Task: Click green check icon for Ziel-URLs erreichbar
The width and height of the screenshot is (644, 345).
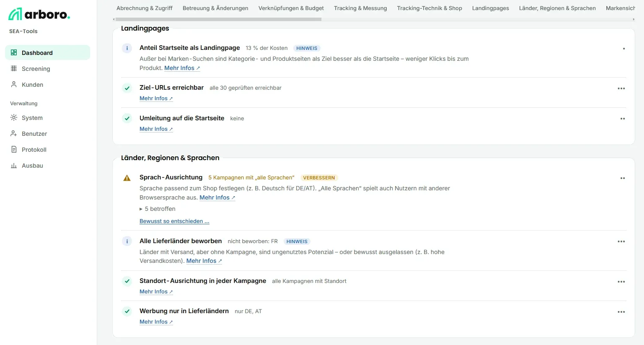Action: (127, 88)
